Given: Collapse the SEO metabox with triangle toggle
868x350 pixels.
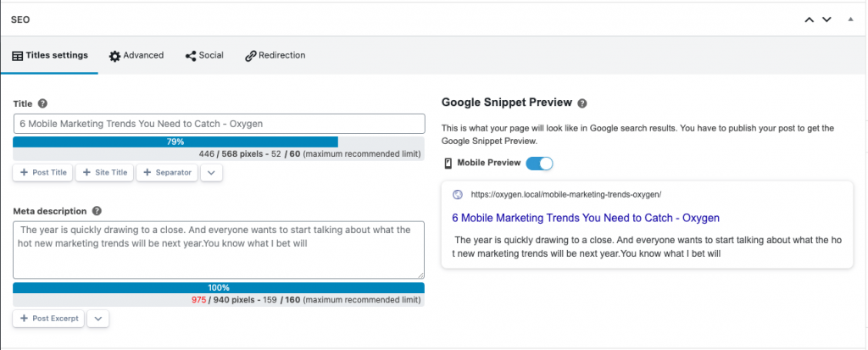Looking at the screenshot, I should click(851, 19).
